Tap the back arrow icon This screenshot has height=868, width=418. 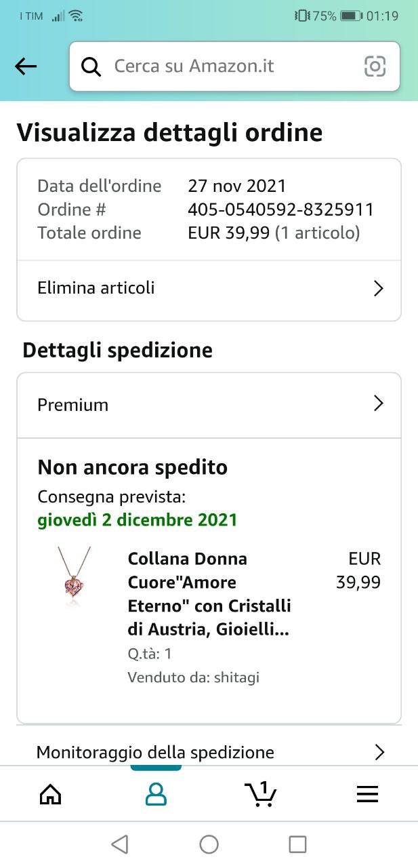click(x=26, y=66)
